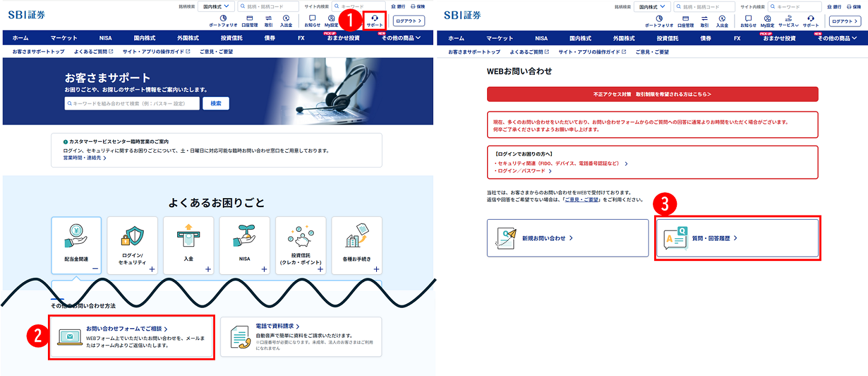This screenshot has height=376, width=868.
Task: Click 不正アクセス対策 red banner
Action: [x=652, y=94]
